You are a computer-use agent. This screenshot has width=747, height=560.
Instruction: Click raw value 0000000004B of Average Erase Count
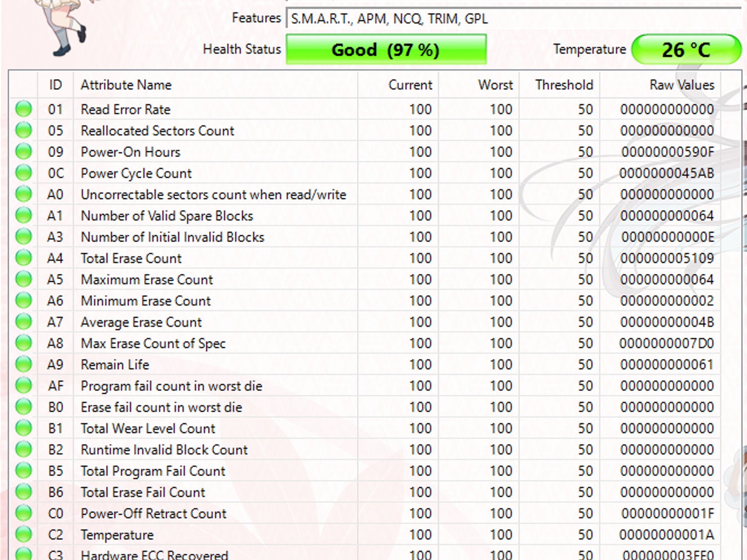(x=667, y=322)
